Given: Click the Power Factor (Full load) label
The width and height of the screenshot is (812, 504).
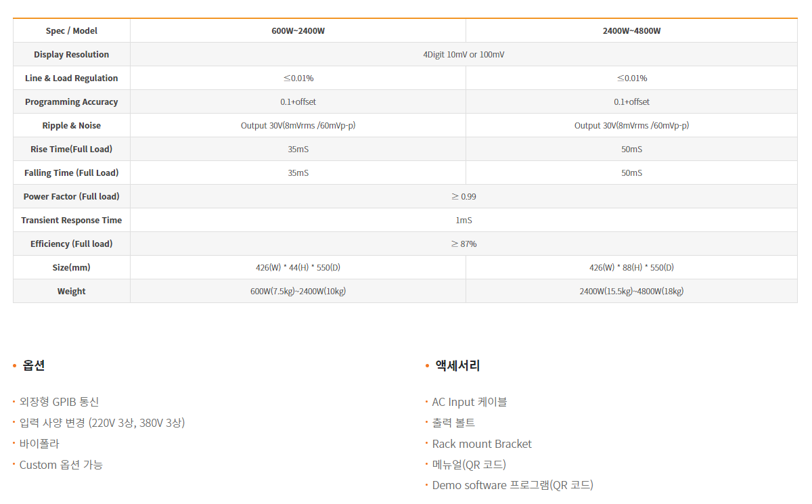Looking at the screenshot, I should (x=72, y=197).
